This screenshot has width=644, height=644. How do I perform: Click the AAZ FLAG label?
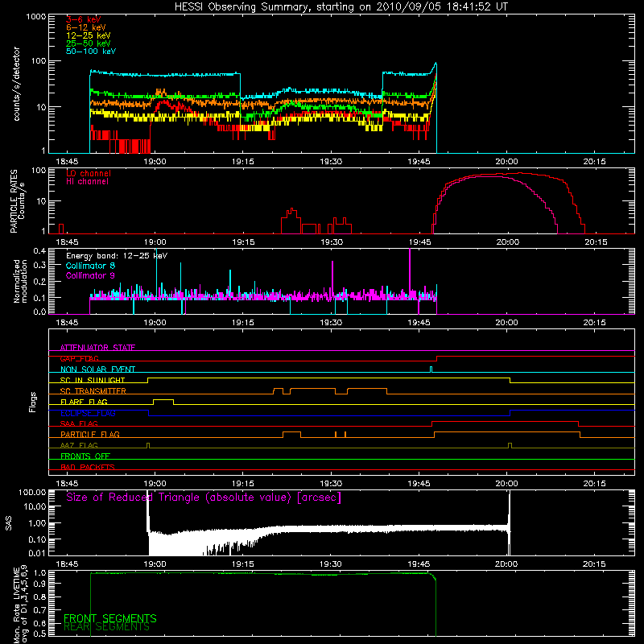coord(79,445)
